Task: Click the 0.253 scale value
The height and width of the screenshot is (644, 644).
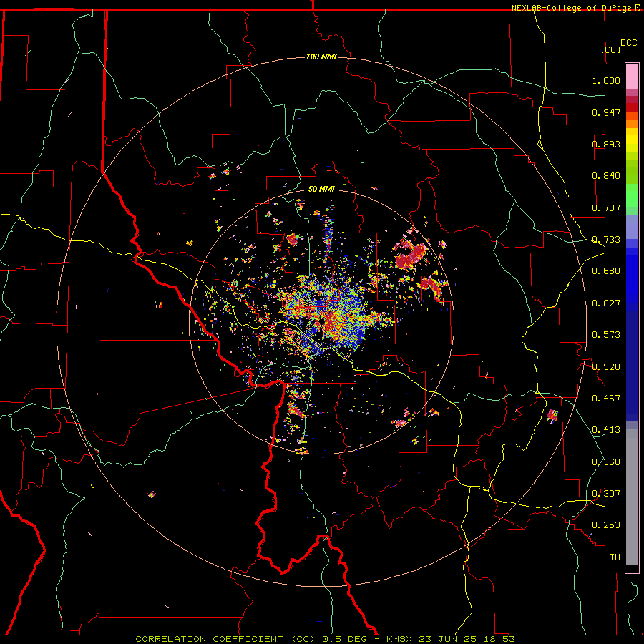Action: coord(606,525)
